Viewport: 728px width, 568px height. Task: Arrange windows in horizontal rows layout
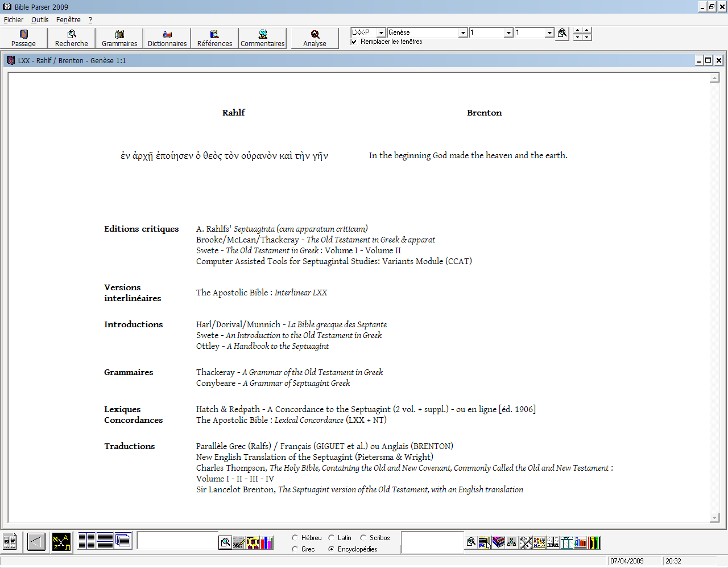point(105,540)
